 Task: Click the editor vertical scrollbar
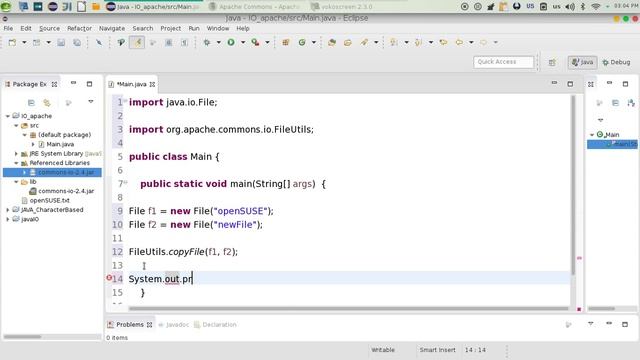pyautogui.click(x=573, y=185)
